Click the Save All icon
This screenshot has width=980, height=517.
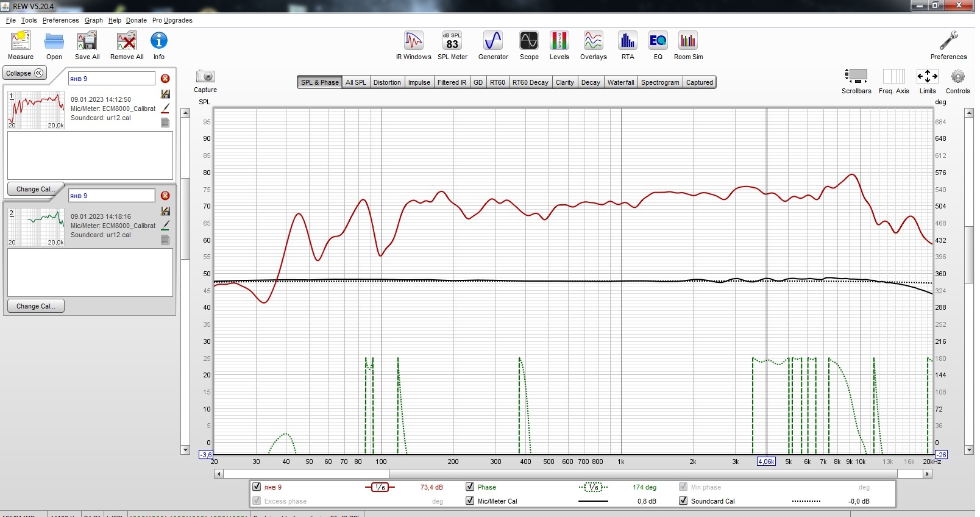87,41
